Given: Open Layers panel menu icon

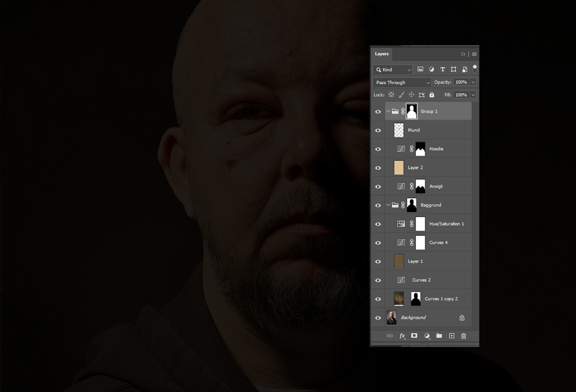Looking at the screenshot, I should 474,54.
